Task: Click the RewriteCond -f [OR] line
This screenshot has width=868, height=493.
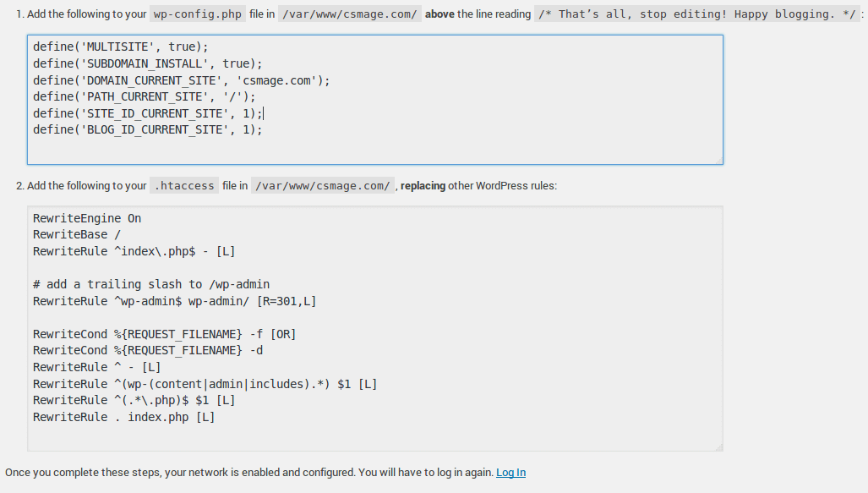Action: point(164,334)
